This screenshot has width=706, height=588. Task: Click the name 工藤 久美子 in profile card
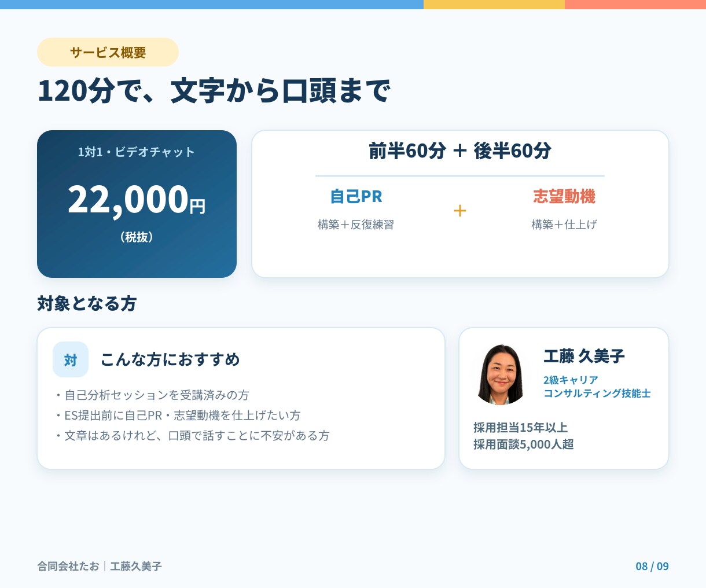pos(584,356)
